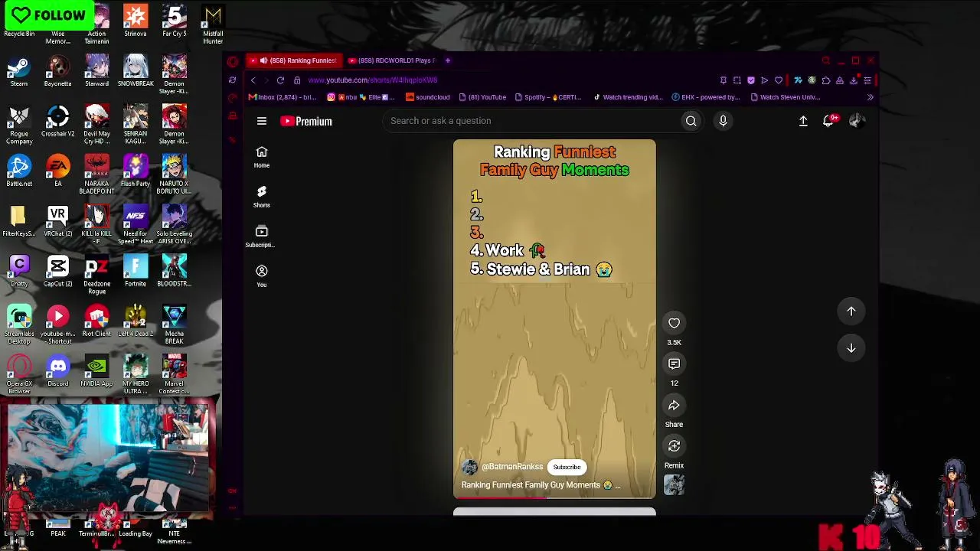The image size is (980, 551).
Task: Like the Short with the heart icon
Action: click(x=674, y=323)
